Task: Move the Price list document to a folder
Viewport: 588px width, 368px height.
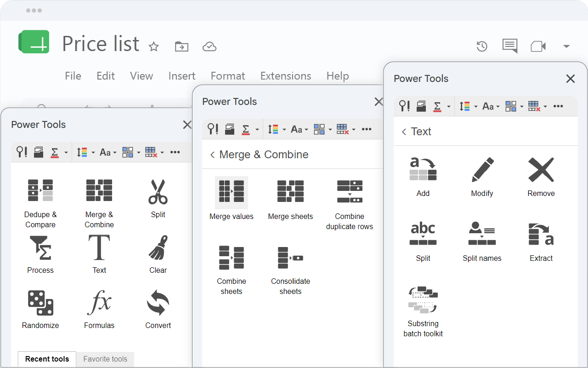Action: [x=181, y=46]
